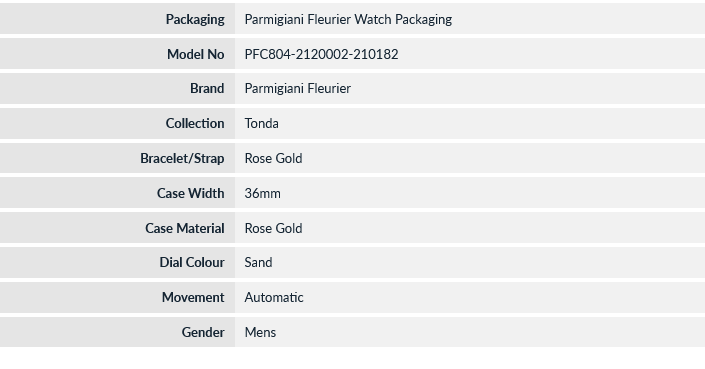Click the Case Width label
The height and width of the screenshot is (369, 705).
click(x=190, y=193)
